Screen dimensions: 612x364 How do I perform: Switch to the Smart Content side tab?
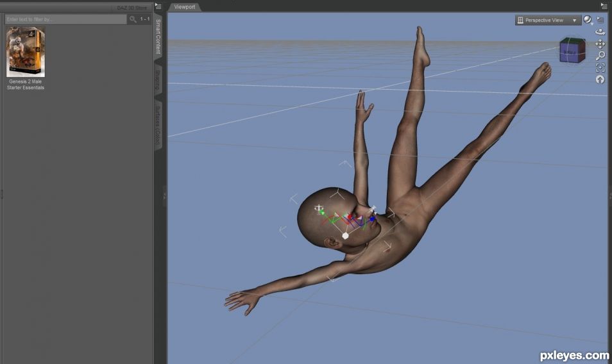tap(158, 36)
